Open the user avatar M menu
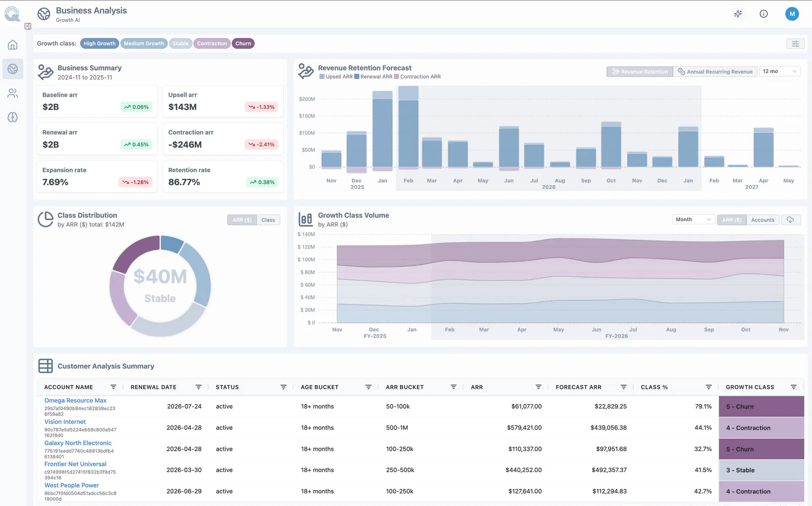Viewport: 812px width, 506px height. (x=792, y=14)
